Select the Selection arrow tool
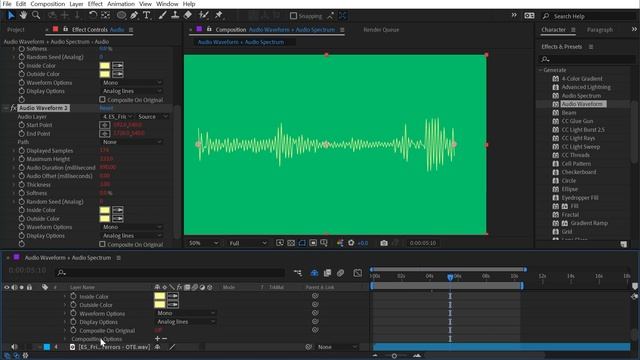640x360 pixels. coord(11,16)
